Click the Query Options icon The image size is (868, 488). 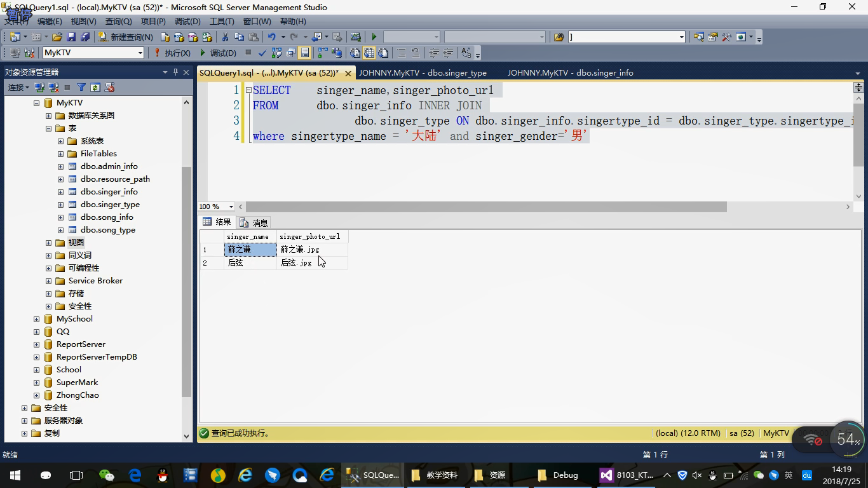coord(290,53)
